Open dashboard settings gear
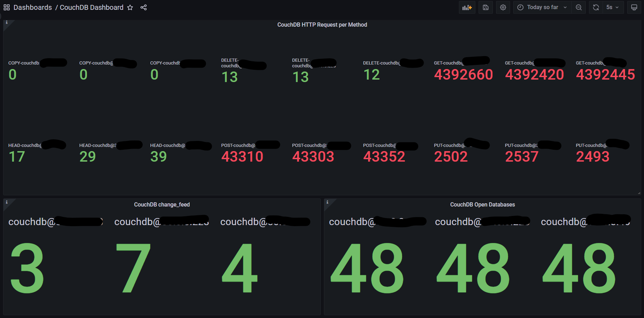 point(503,7)
